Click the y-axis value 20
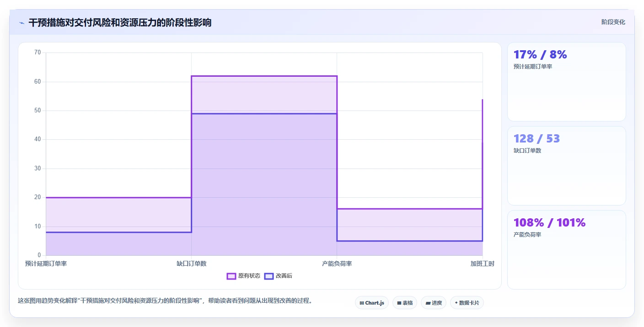Viewport: 644px width, 327px height. tap(38, 197)
